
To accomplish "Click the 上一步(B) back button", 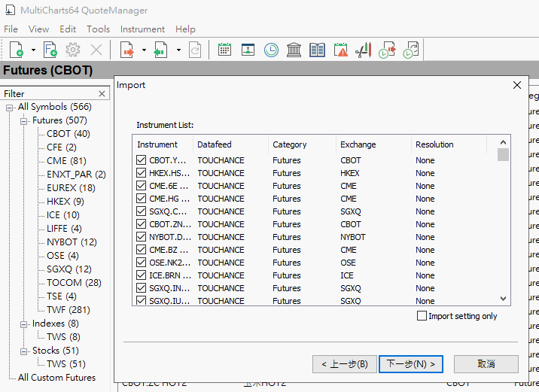I will [x=345, y=364].
